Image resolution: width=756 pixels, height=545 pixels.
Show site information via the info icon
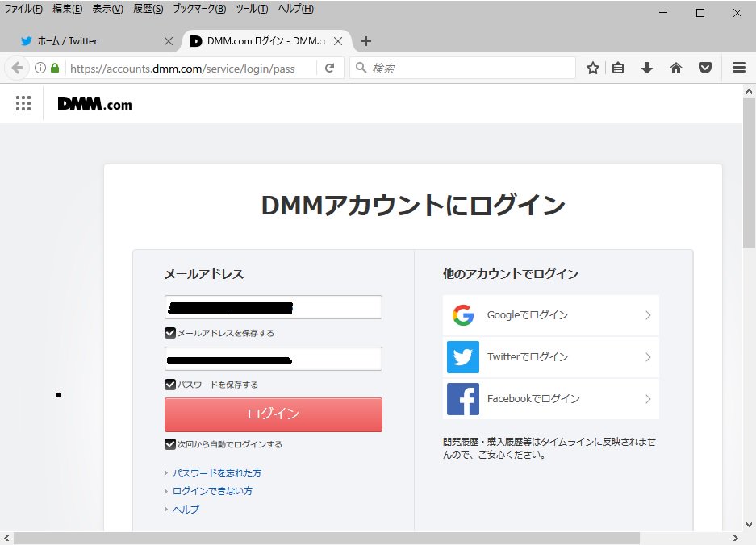point(40,68)
